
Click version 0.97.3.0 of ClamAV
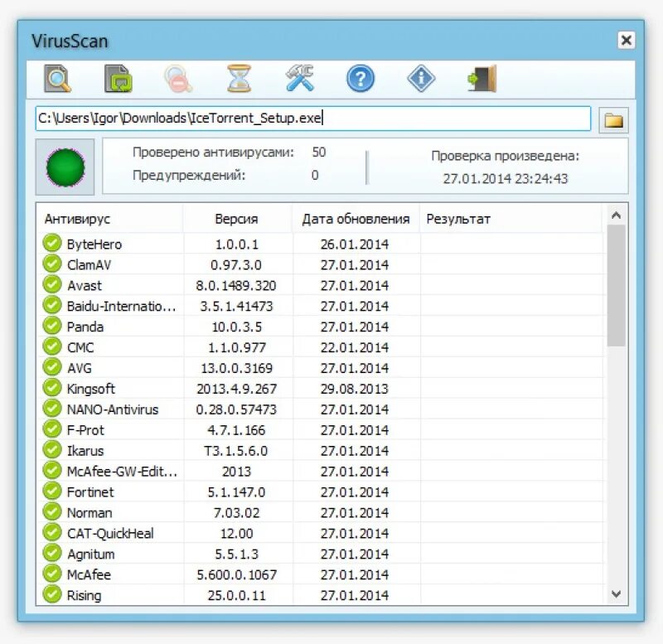[236, 264]
